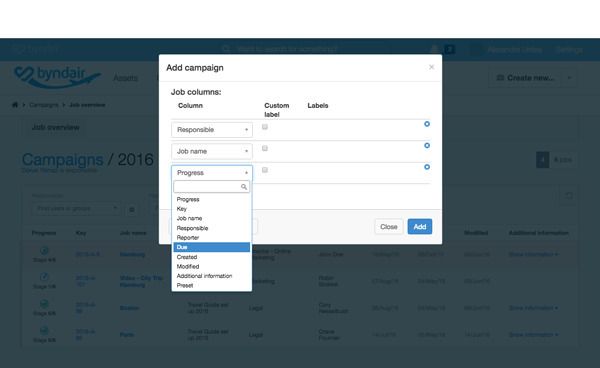Click the magnifier icon in dropdown search

point(244,187)
